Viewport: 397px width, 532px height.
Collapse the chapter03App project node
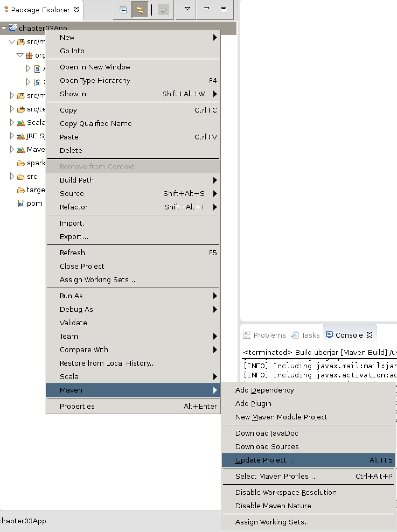click(4, 28)
